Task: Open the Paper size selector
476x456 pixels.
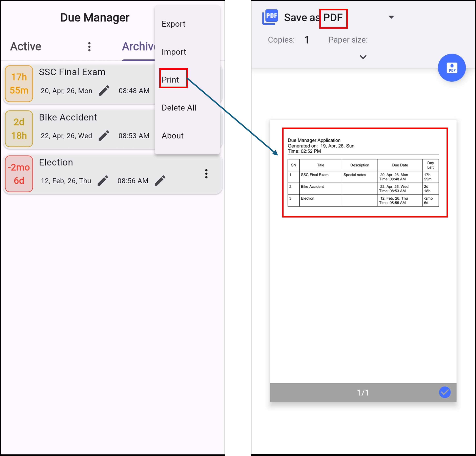Action: tap(348, 40)
